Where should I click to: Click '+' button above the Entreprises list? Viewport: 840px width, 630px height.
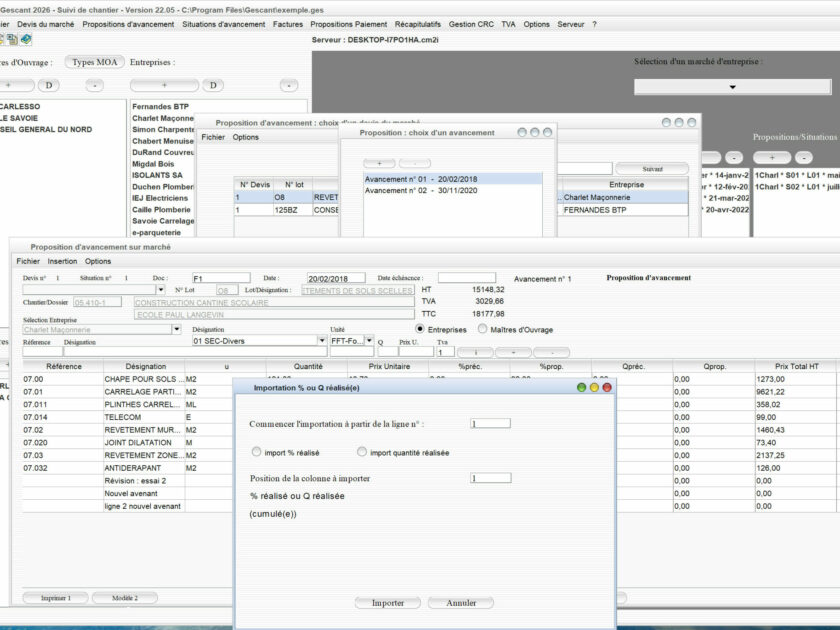tap(164, 85)
